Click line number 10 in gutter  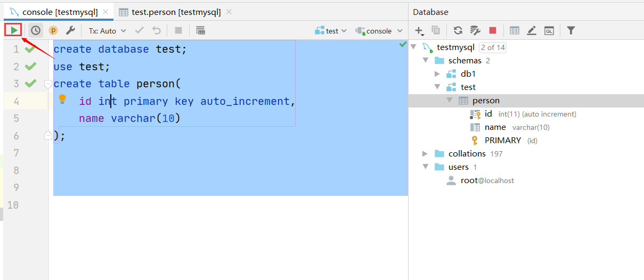pyautogui.click(x=13, y=204)
